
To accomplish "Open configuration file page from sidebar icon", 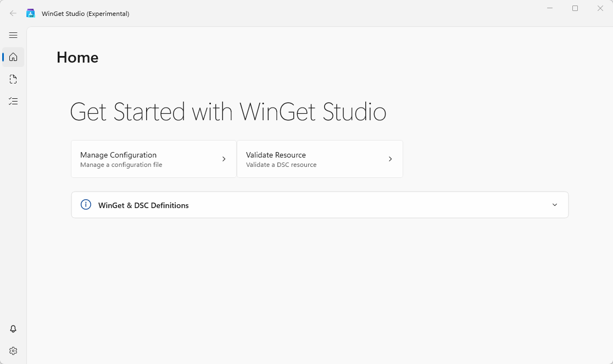I will (13, 79).
